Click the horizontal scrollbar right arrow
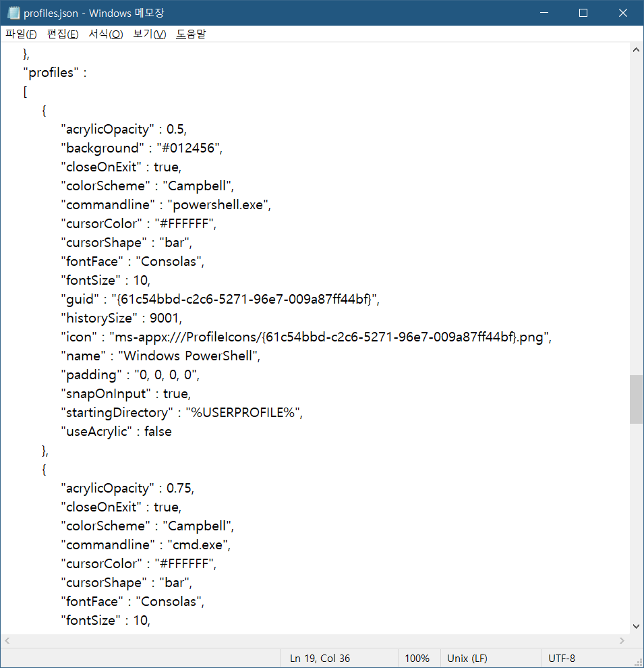644x668 pixels. 622,640
